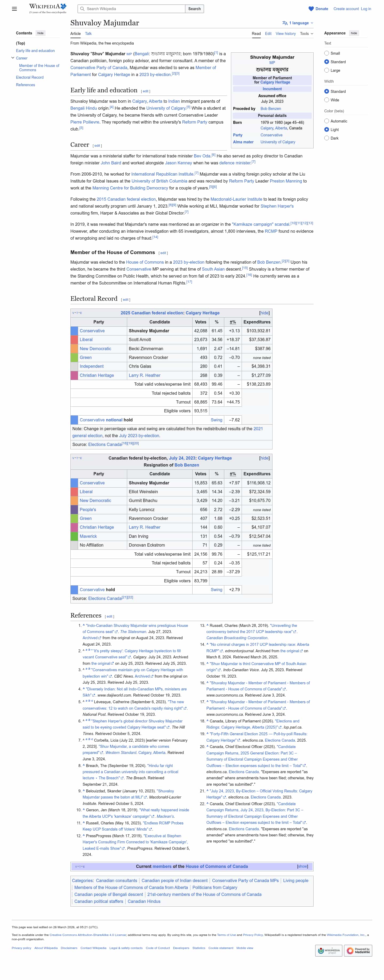
Task: Click the Search button
Action: pos(194,9)
